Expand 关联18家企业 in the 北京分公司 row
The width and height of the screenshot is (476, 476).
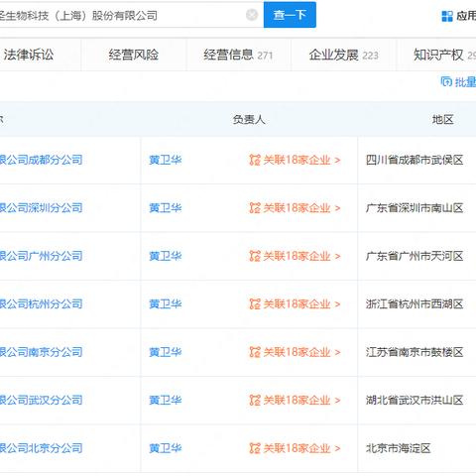tap(301, 448)
